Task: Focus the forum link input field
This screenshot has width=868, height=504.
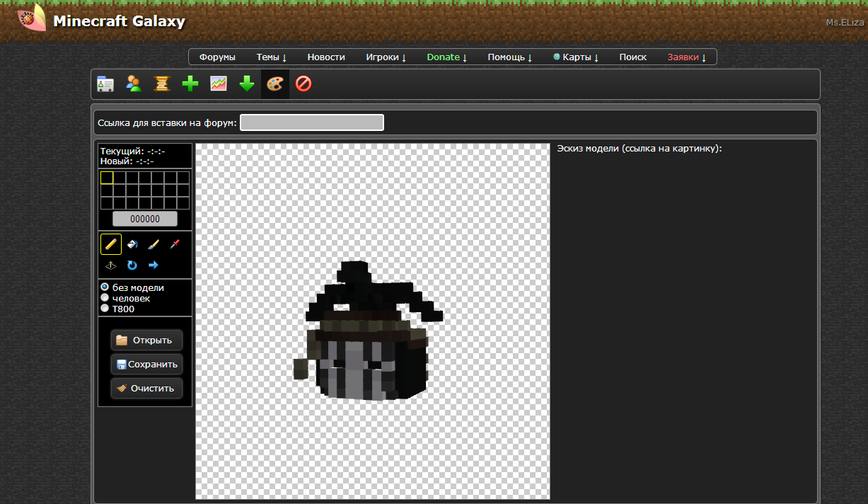Action: click(x=312, y=122)
